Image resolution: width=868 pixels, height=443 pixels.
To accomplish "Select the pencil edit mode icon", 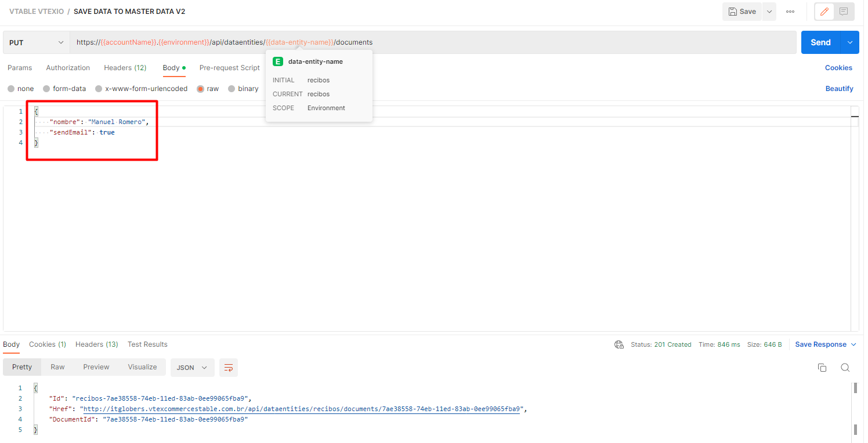I will pyautogui.click(x=824, y=12).
